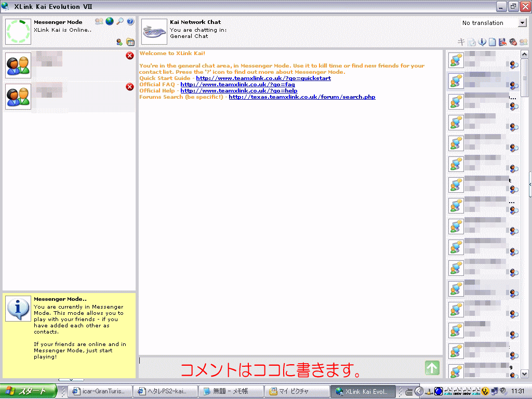Open the Forums Search link
Viewport: 532px width, 399px height.
(x=302, y=97)
